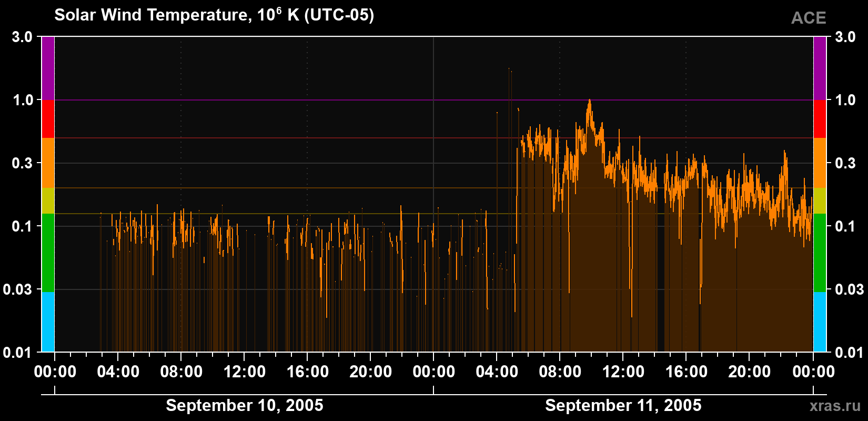
Task: Choose the green band on the right color scale
Action: (820, 253)
